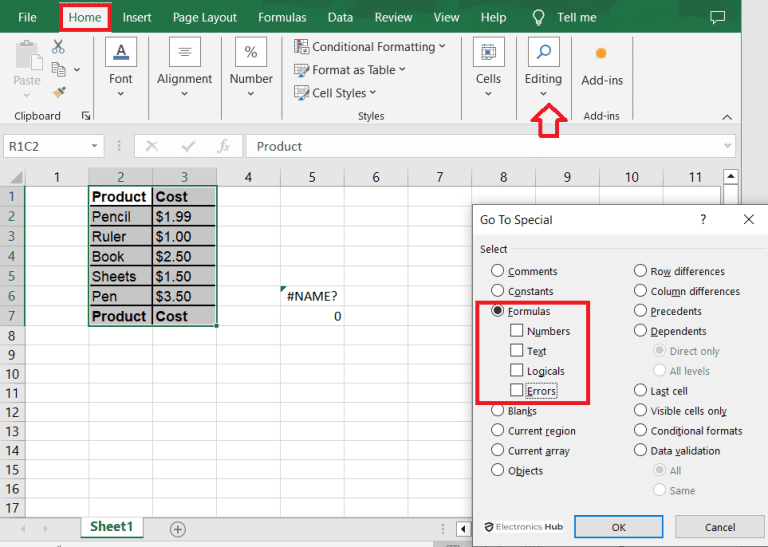The width and height of the screenshot is (768, 547).
Task: Select the Visible cells only option
Action: click(x=641, y=411)
